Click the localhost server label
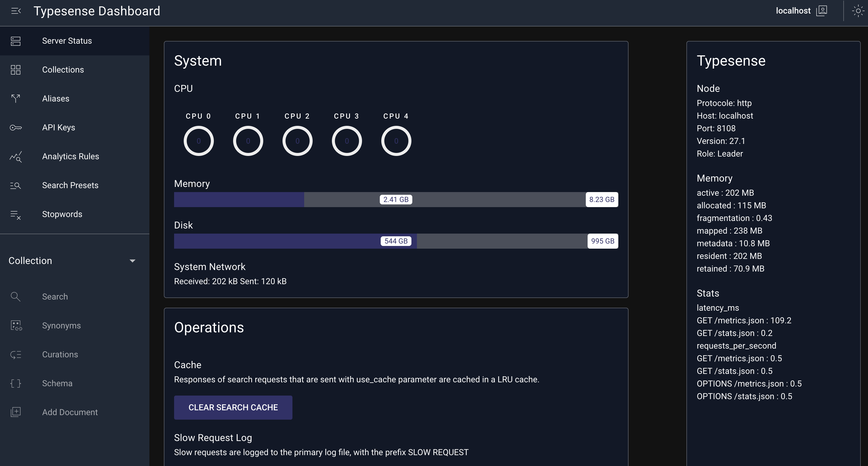The height and width of the screenshot is (466, 868). click(x=793, y=11)
